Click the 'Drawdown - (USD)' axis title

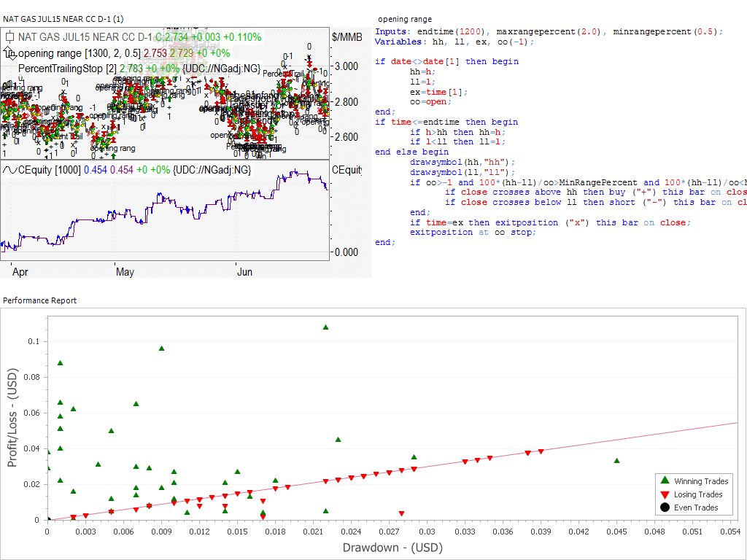click(393, 548)
